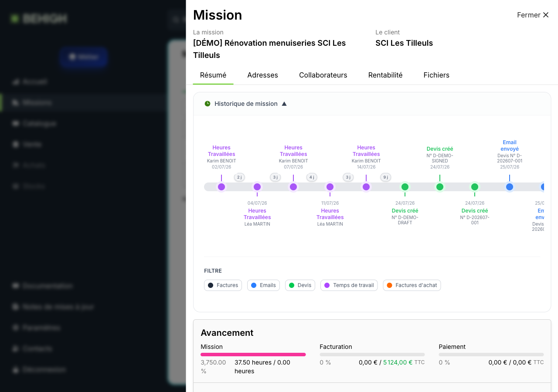The width and height of the screenshot is (558, 392).
Task: Click the D-DEMO-DRAFT quote timeline dot
Action: coord(405,187)
